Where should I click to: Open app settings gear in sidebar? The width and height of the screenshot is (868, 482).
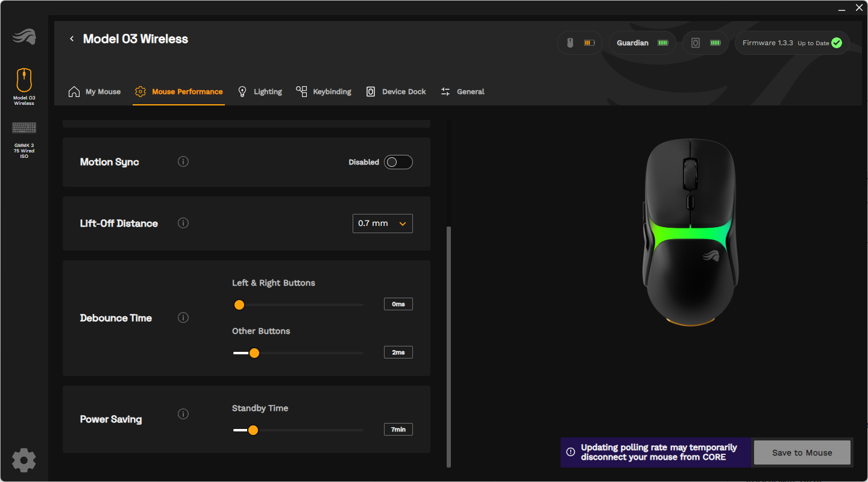[x=24, y=460]
